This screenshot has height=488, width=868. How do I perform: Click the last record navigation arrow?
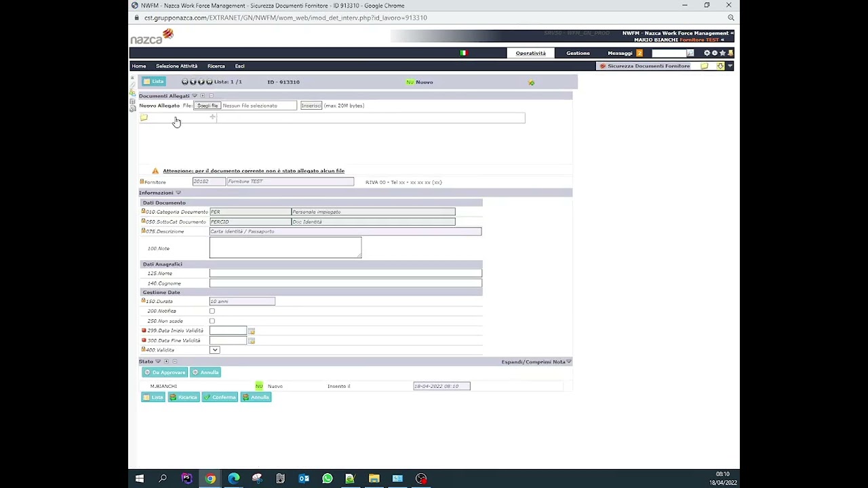point(209,82)
